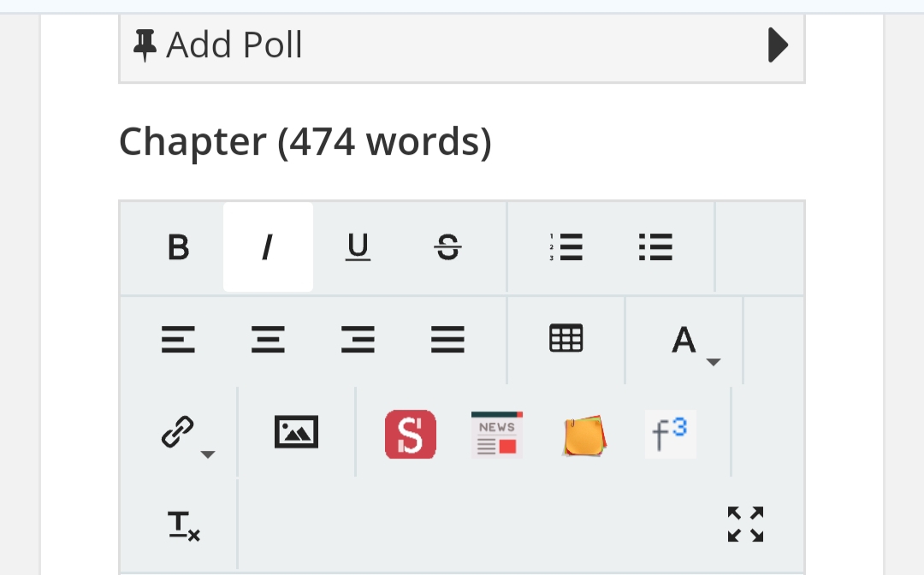Image resolution: width=924 pixels, height=575 pixels.
Task: Clear text formatting
Action: pyautogui.click(x=183, y=525)
